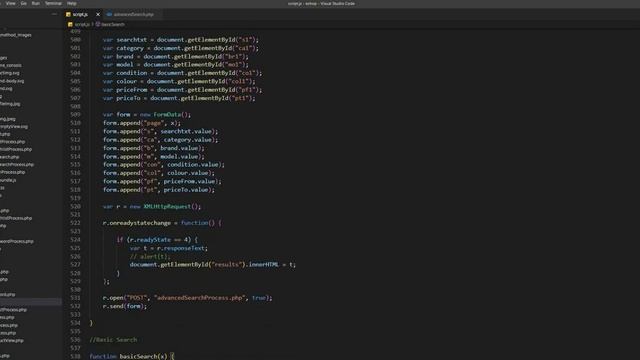The height and width of the screenshot is (360, 640).
Task: Open the Go menu
Action: pyautogui.click(x=24, y=3)
